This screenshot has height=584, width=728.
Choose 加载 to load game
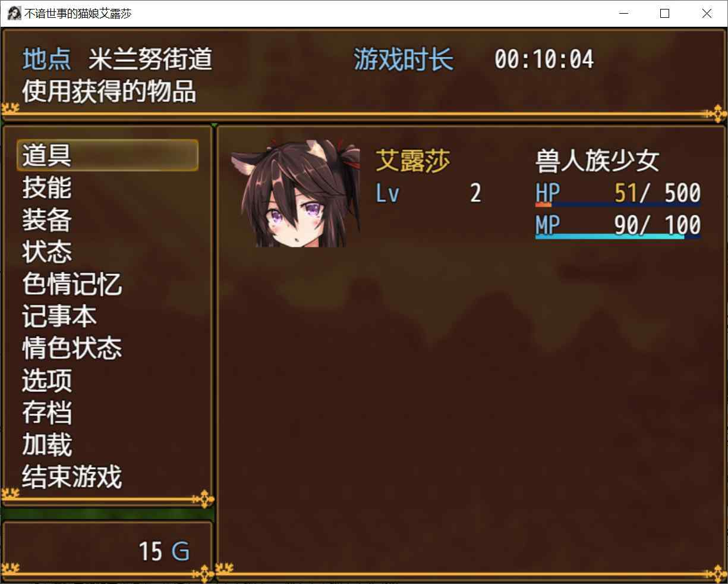click(47, 445)
